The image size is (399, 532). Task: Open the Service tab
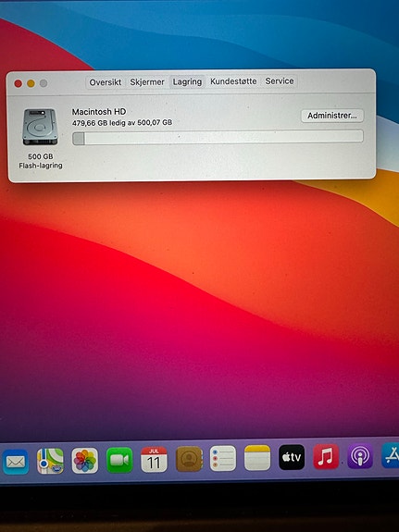click(280, 81)
